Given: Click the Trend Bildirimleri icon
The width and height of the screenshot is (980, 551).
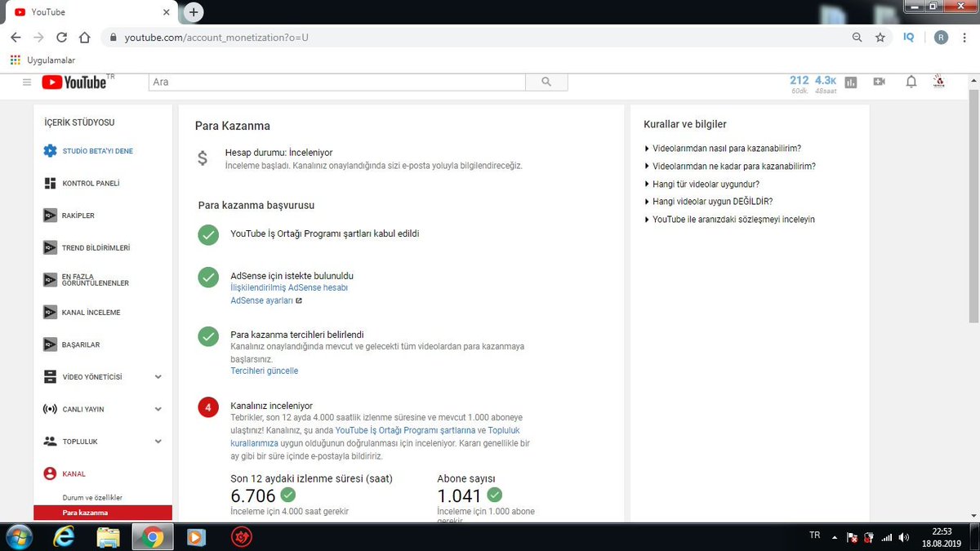Looking at the screenshot, I should [x=50, y=248].
